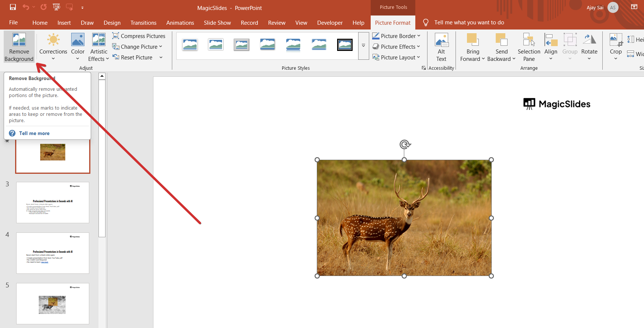Screen dimensions: 644x328
Task: Click the Tell me more link
Action: click(x=34, y=133)
